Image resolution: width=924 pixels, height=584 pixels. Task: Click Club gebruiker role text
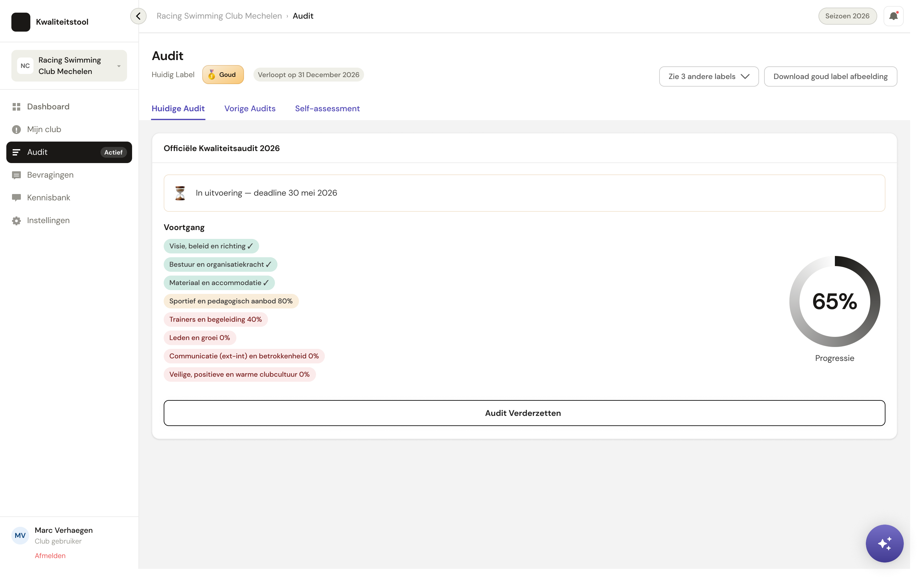[58, 541]
